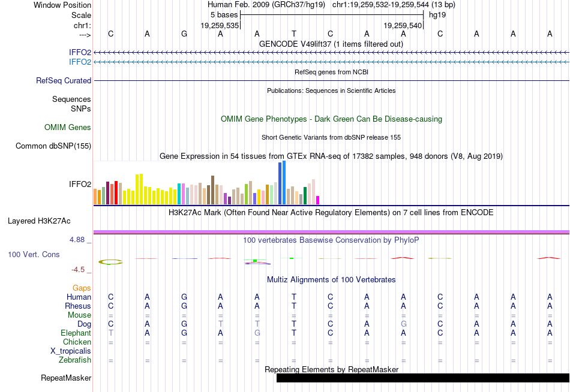
Task: Click the 19,259,540 coordinate marker
Action: pyautogui.click(x=403, y=25)
